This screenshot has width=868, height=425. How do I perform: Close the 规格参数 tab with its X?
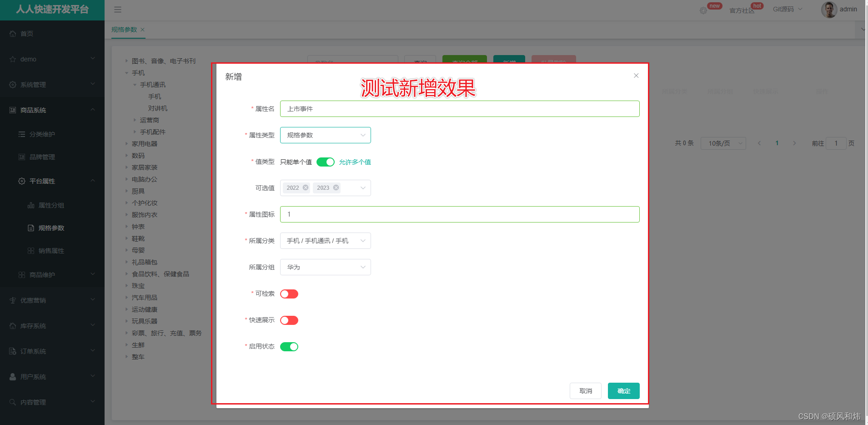pos(142,30)
